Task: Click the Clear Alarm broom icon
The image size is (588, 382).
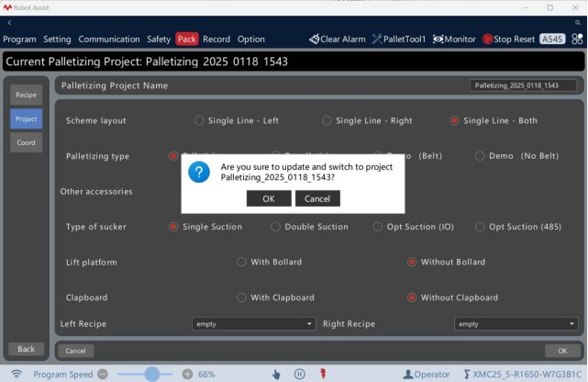Action: [315, 39]
